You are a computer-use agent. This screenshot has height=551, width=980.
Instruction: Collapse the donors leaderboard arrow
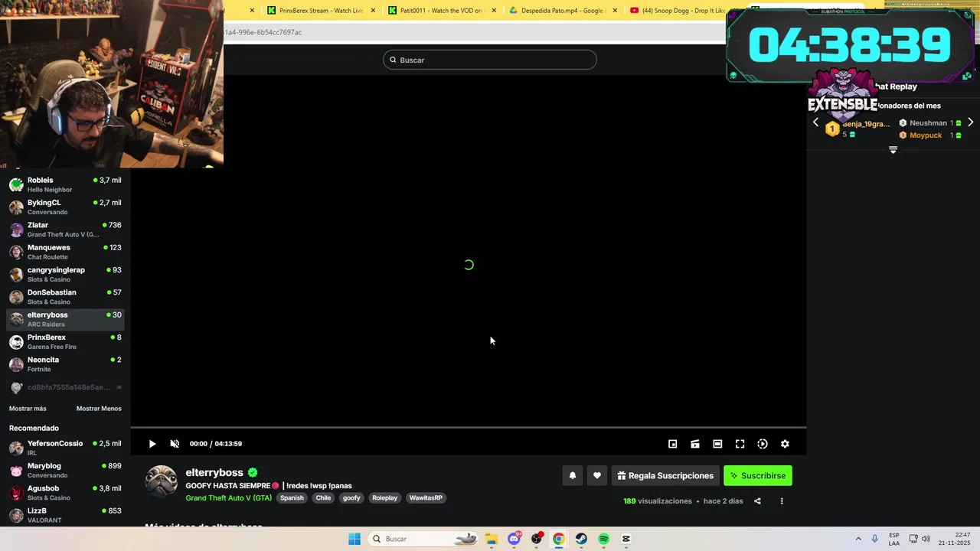pos(893,150)
